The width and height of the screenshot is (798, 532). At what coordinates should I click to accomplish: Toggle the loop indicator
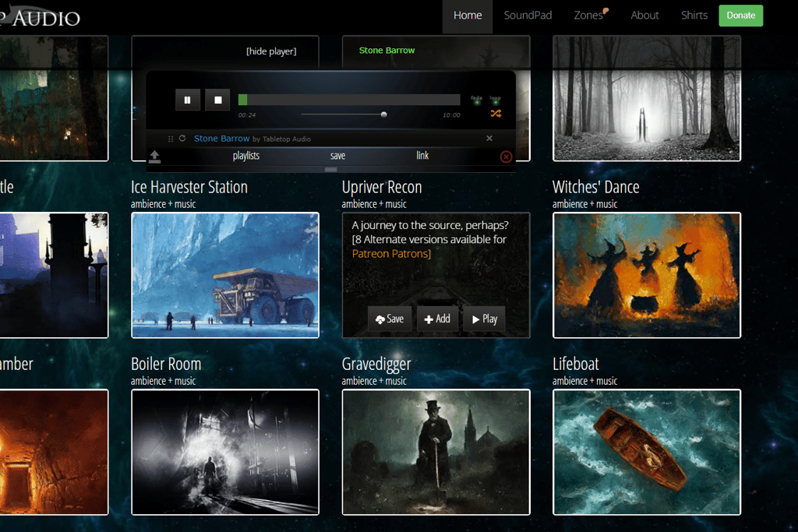495,100
